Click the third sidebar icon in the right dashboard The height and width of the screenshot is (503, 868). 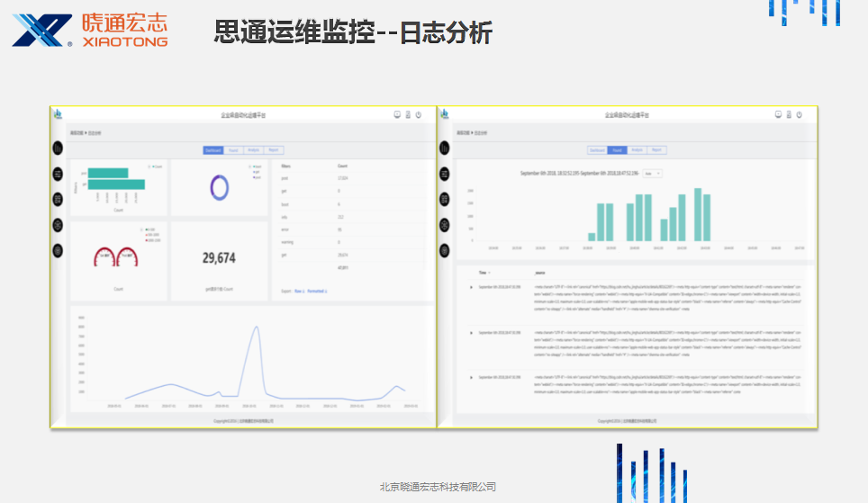(444, 200)
